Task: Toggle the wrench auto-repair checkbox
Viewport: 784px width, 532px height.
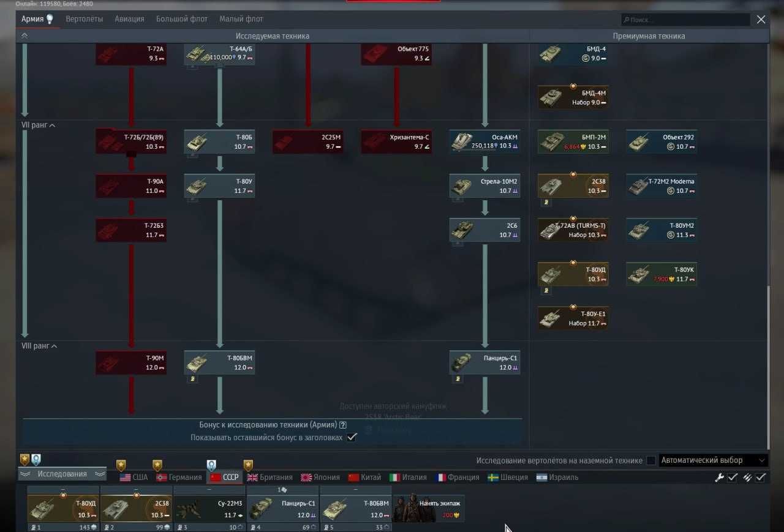Action: (x=732, y=478)
